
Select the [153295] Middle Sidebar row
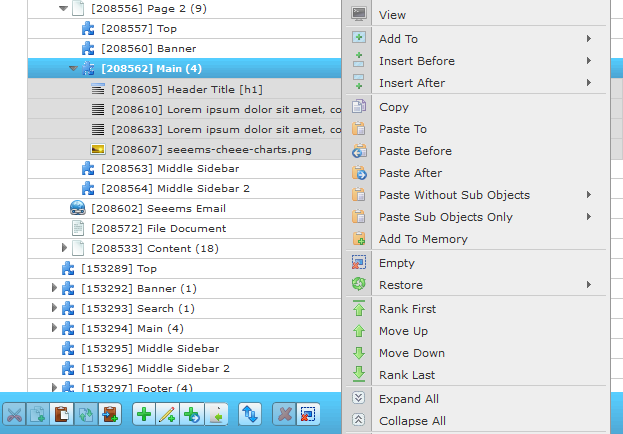tap(184, 349)
